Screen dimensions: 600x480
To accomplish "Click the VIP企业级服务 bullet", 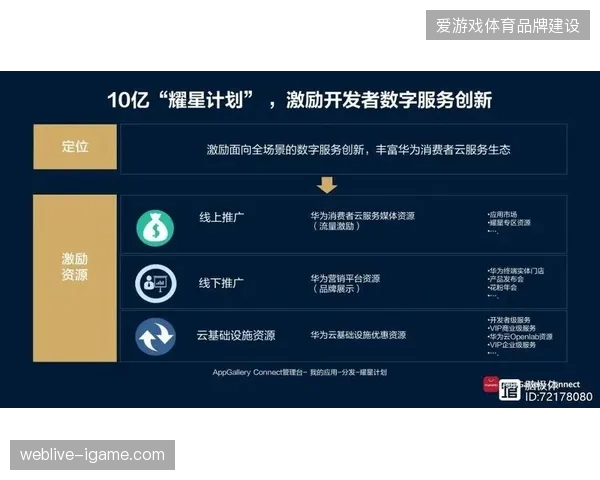I will [512, 345].
